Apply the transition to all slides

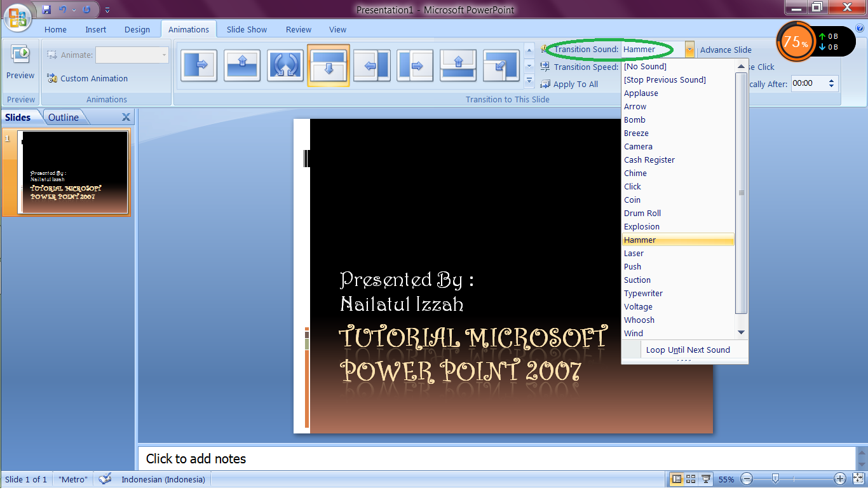coord(569,84)
